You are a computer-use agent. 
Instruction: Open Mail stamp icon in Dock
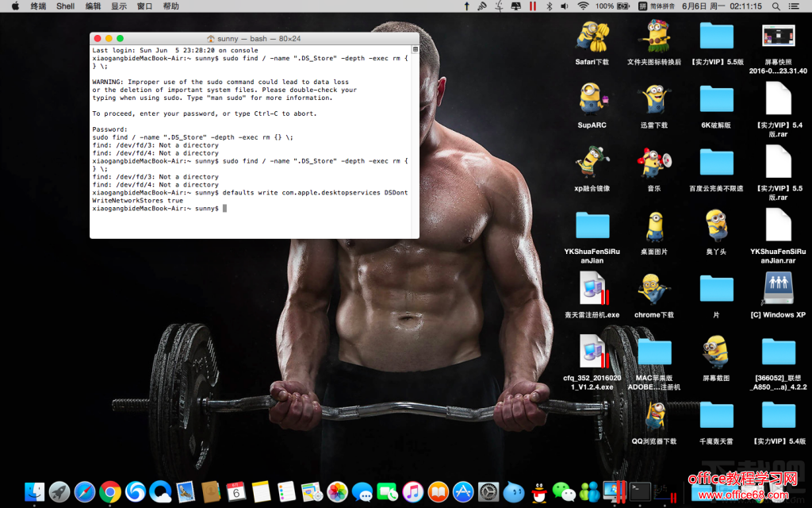tap(186, 491)
